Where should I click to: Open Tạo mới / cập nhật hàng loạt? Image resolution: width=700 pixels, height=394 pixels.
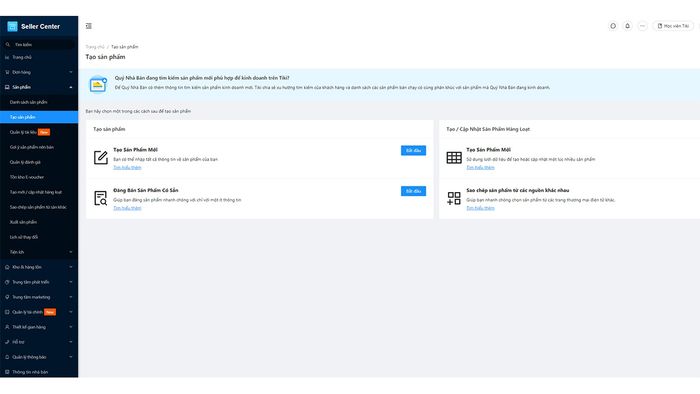coord(39,192)
